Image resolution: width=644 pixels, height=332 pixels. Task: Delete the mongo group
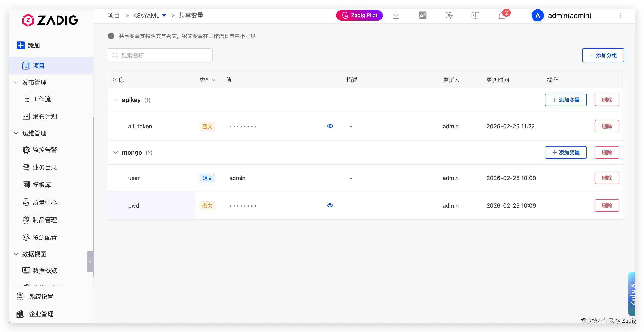point(607,152)
